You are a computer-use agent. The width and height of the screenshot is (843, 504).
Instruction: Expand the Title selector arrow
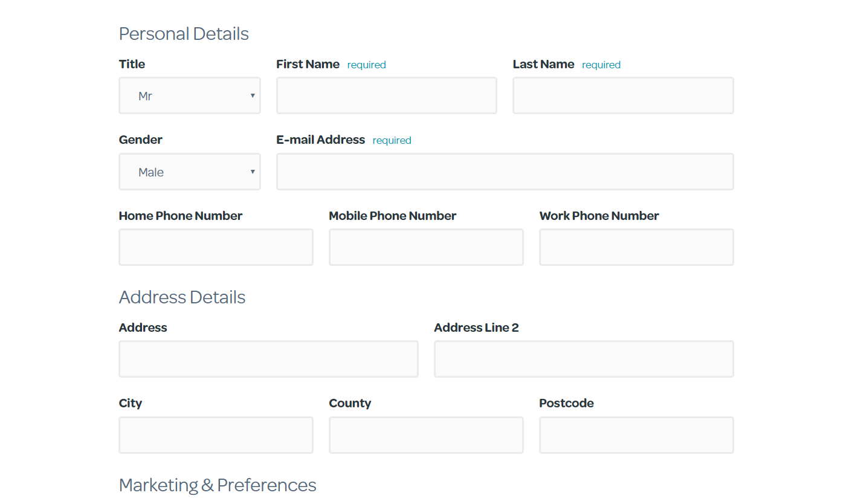252,95
